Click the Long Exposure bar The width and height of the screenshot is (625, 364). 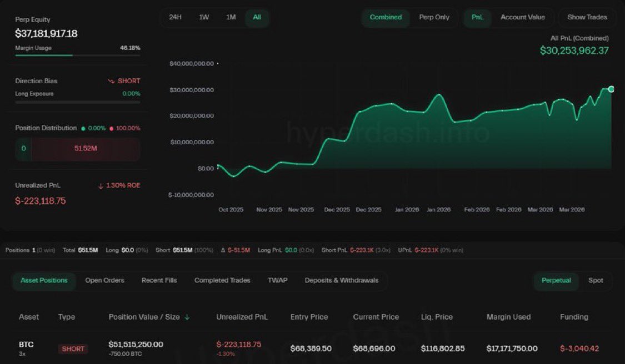click(78, 102)
